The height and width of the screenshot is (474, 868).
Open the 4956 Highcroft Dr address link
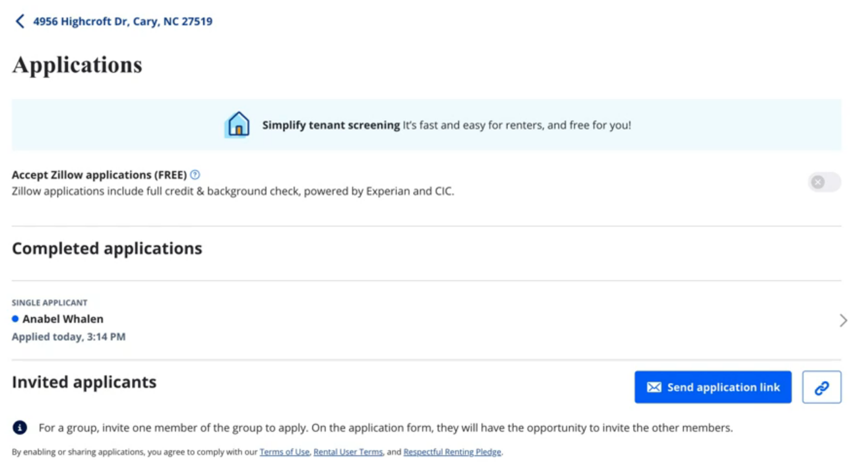123,21
